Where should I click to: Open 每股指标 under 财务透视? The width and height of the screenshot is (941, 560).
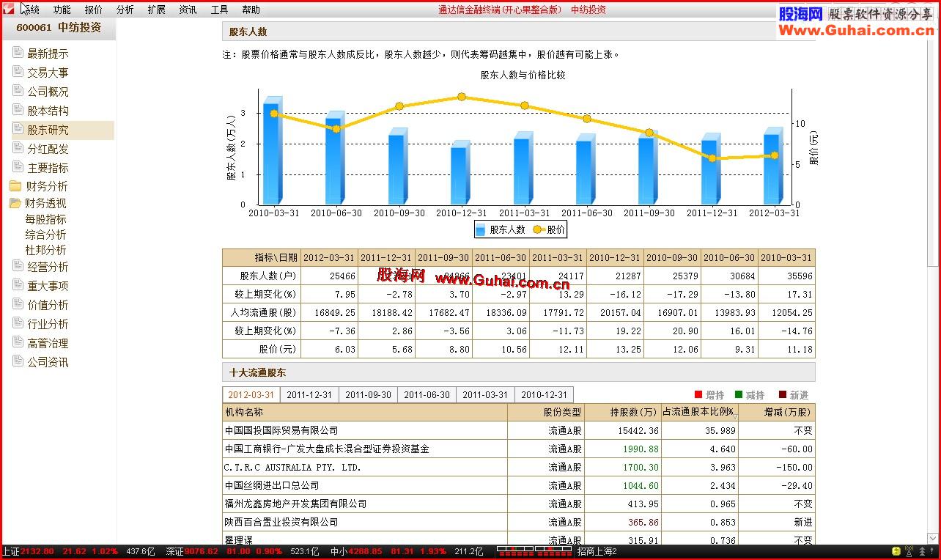[x=45, y=219]
